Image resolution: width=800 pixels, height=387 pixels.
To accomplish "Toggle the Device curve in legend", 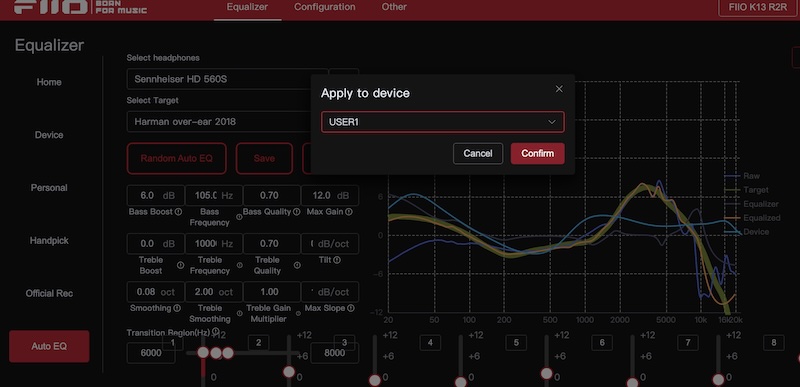I will click(x=747, y=231).
